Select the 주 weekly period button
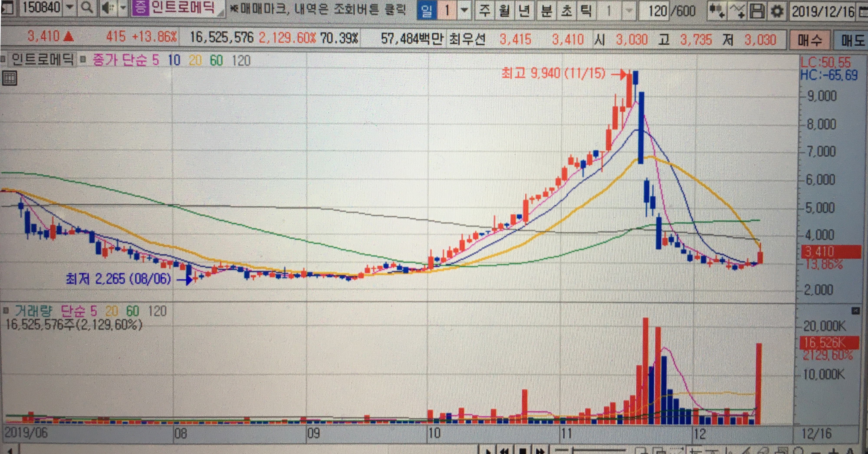 point(485,11)
